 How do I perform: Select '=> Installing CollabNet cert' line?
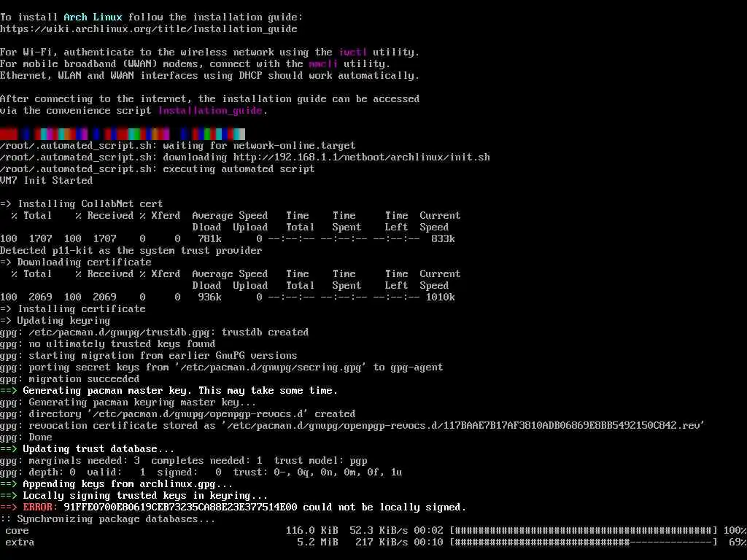pyautogui.click(x=82, y=204)
